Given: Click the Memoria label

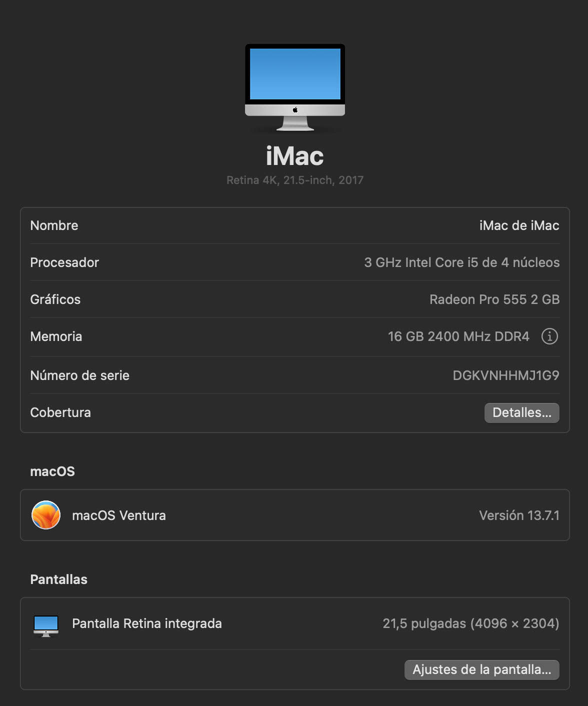Looking at the screenshot, I should [56, 336].
